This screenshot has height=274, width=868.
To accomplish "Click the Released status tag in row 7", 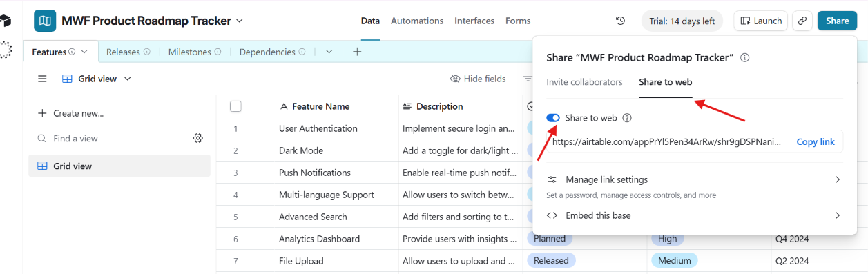I will pos(551,261).
